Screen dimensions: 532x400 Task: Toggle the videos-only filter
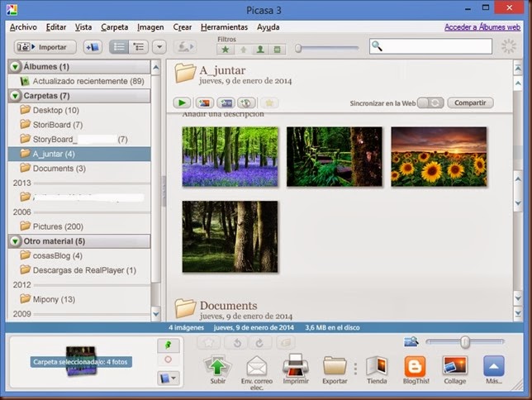click(x=278, y=50)
